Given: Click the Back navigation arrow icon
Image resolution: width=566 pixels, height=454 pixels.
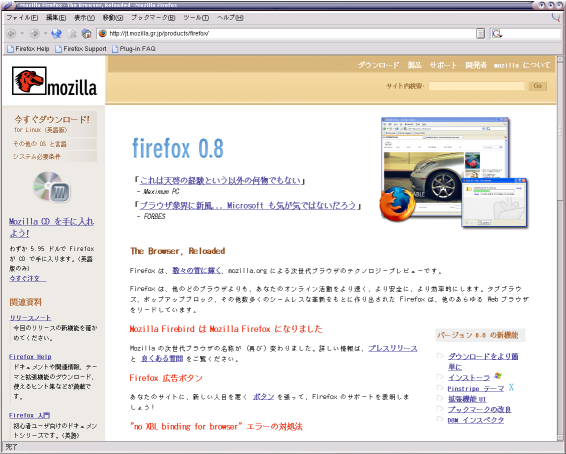Looking at the screenshot, I should pos(12,34).
